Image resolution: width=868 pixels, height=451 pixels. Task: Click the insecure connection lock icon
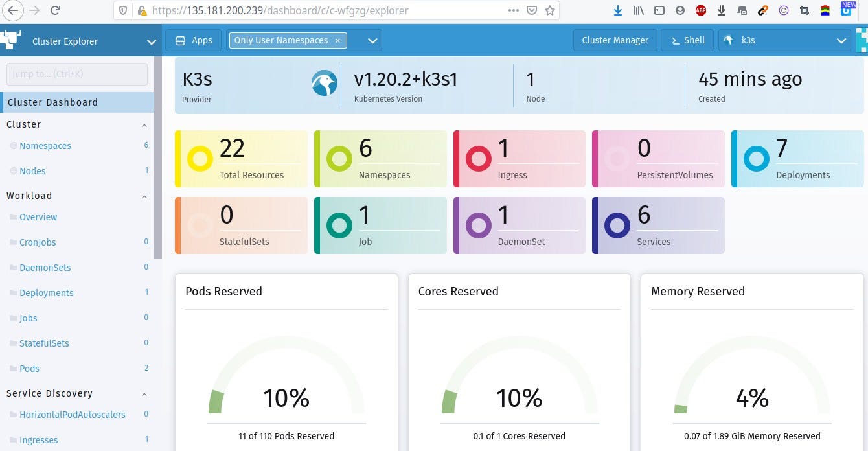click(141, 10)
